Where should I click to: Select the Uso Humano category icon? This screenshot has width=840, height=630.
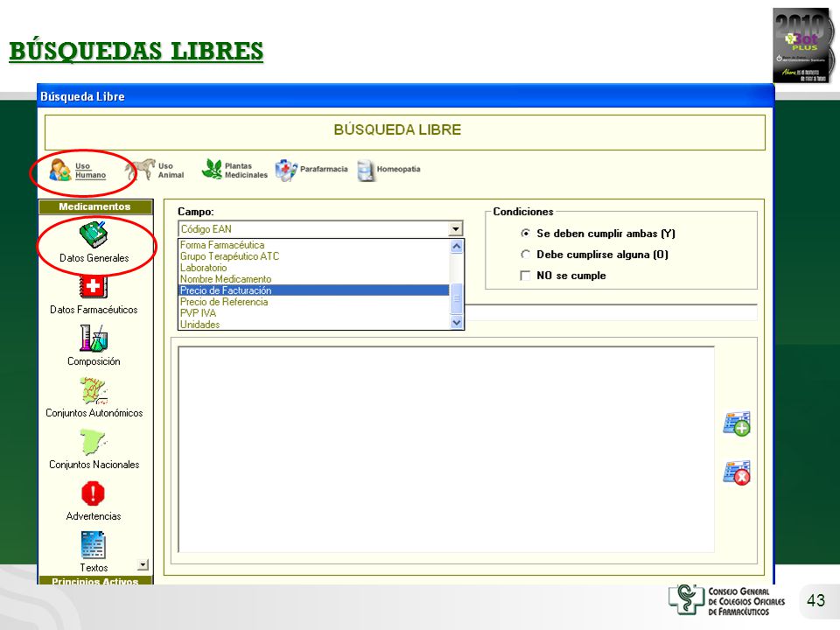60,171
